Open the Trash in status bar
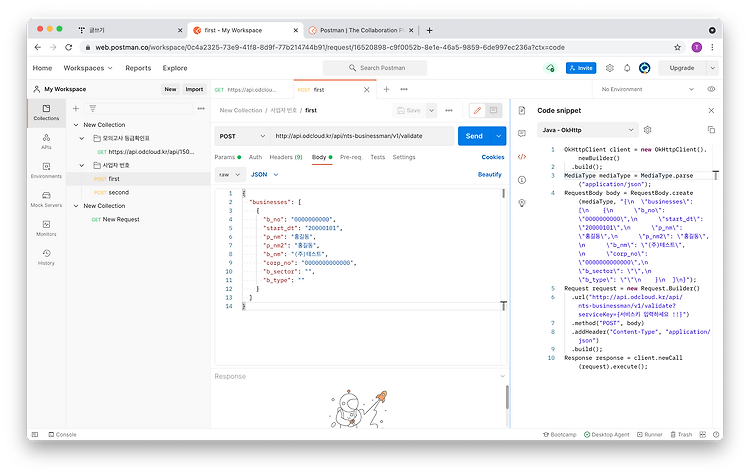Viewport: 750px width, 476px height. point(681,434)
